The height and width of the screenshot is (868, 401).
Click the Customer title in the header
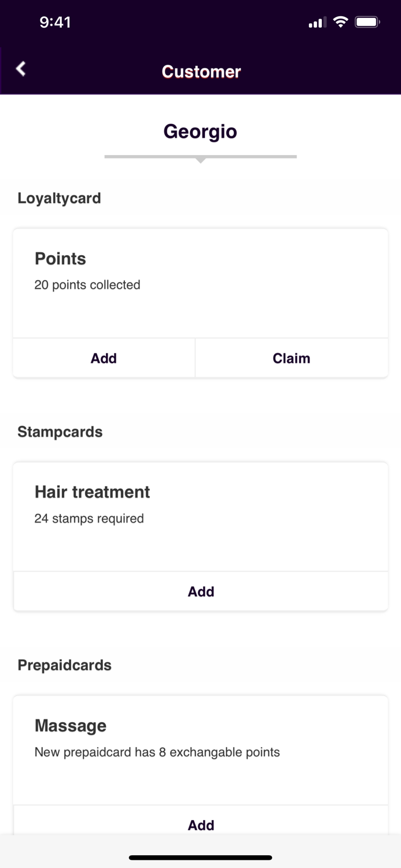[x=201, y=72]
